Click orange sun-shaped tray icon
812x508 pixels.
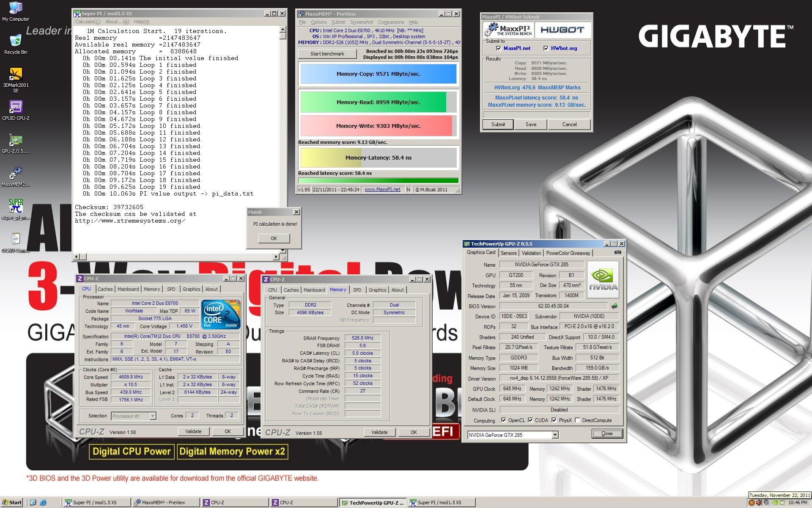click(752, 502)
